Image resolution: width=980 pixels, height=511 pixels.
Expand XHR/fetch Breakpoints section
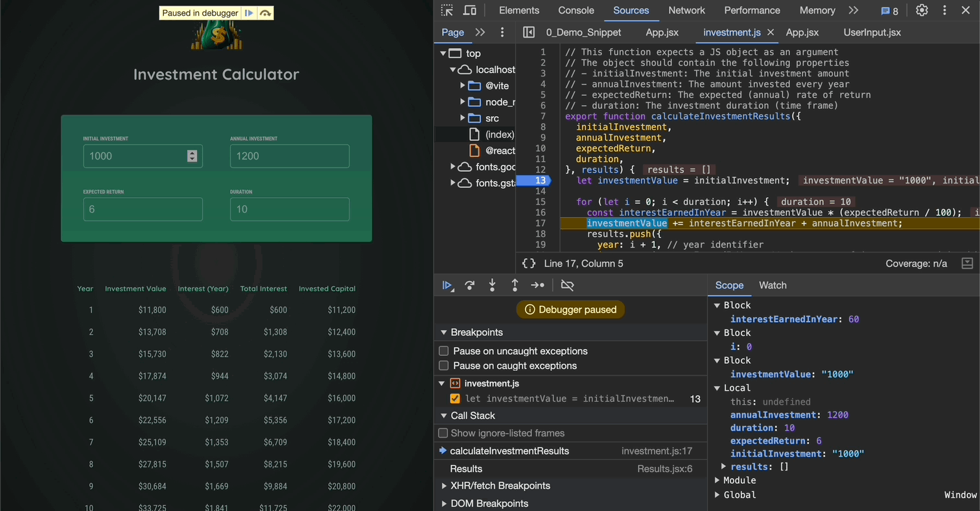(x=444, y=486)
